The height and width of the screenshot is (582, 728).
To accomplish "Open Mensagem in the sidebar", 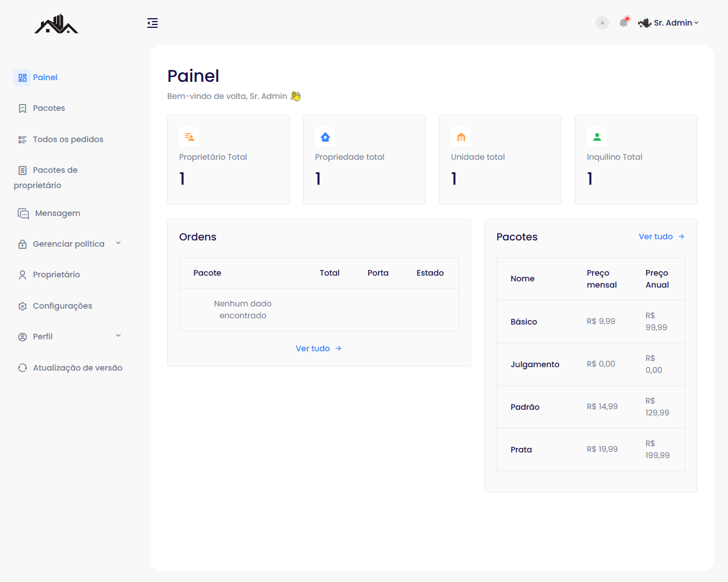I will pyautogui.click(x=57, y=213).
